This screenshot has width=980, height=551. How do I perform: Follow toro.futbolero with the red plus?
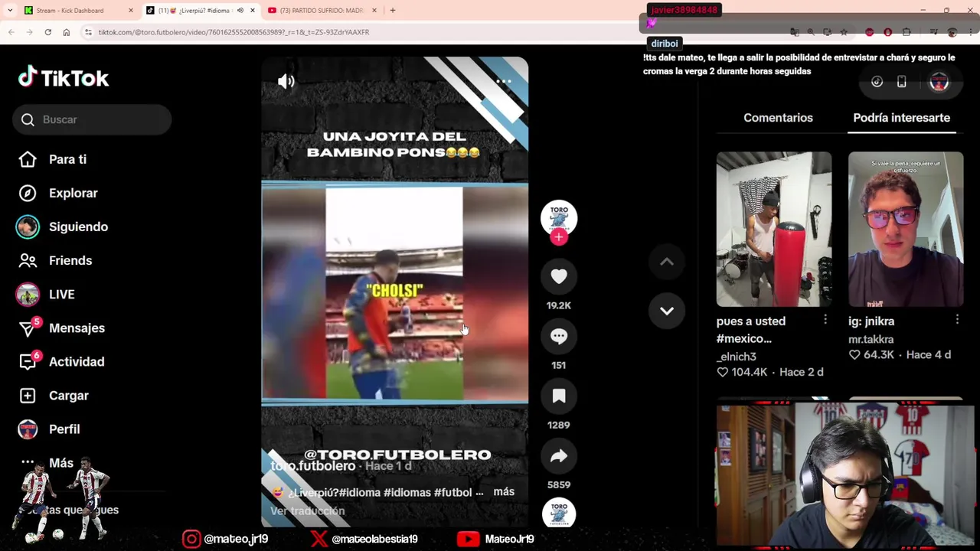[559, 237]
